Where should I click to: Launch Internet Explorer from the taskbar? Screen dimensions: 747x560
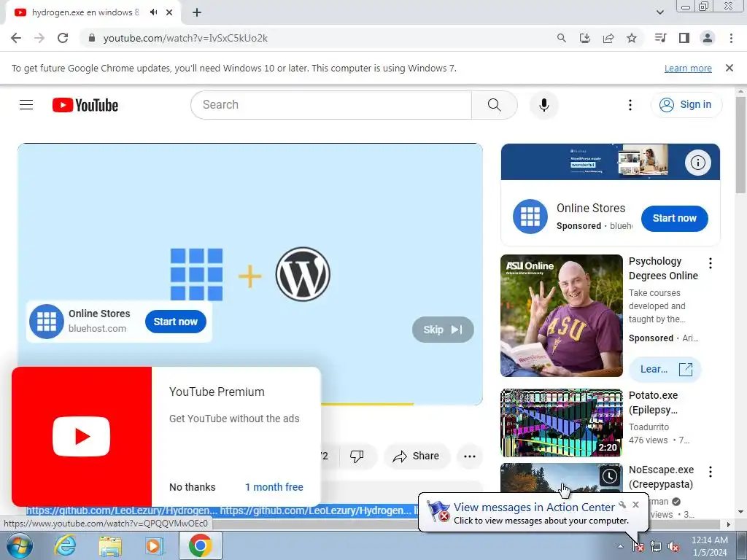[x=65, y=545]
